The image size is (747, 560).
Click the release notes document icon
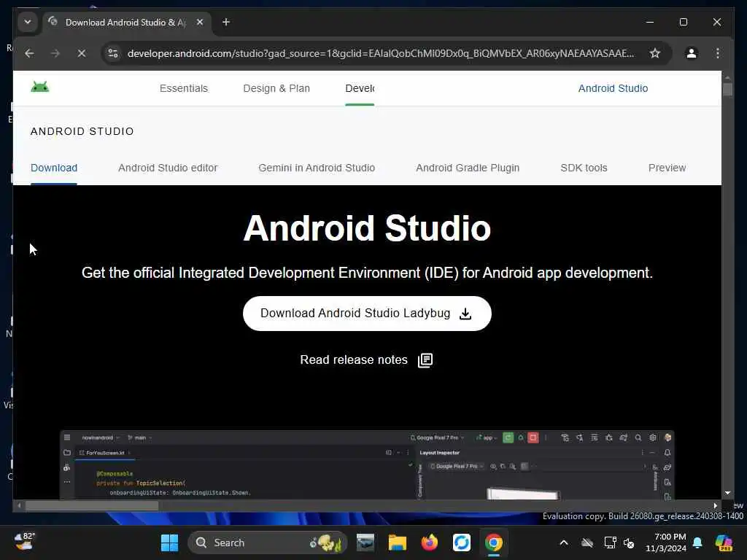click(x=425, y=360)
